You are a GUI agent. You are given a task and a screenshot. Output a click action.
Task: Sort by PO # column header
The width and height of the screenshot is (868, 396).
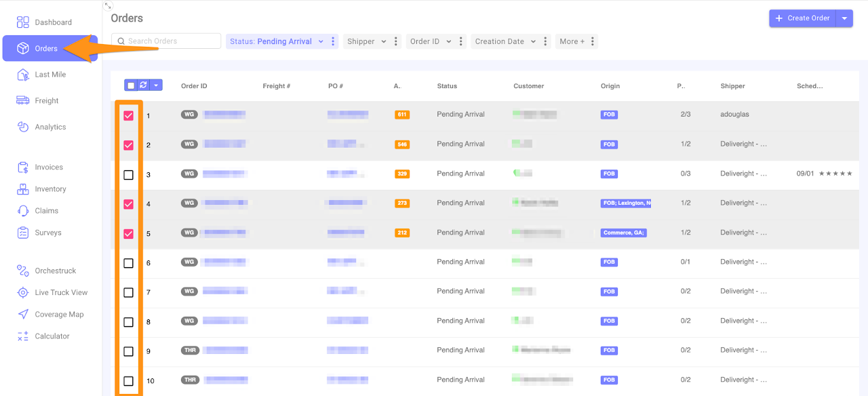coord(336,86)
